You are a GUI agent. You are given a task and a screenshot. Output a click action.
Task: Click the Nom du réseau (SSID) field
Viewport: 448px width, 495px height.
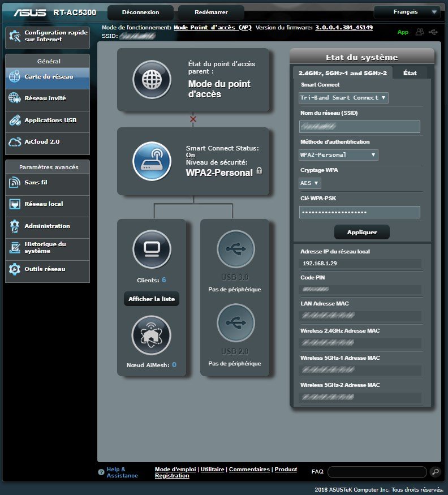[x=360, y=127]
